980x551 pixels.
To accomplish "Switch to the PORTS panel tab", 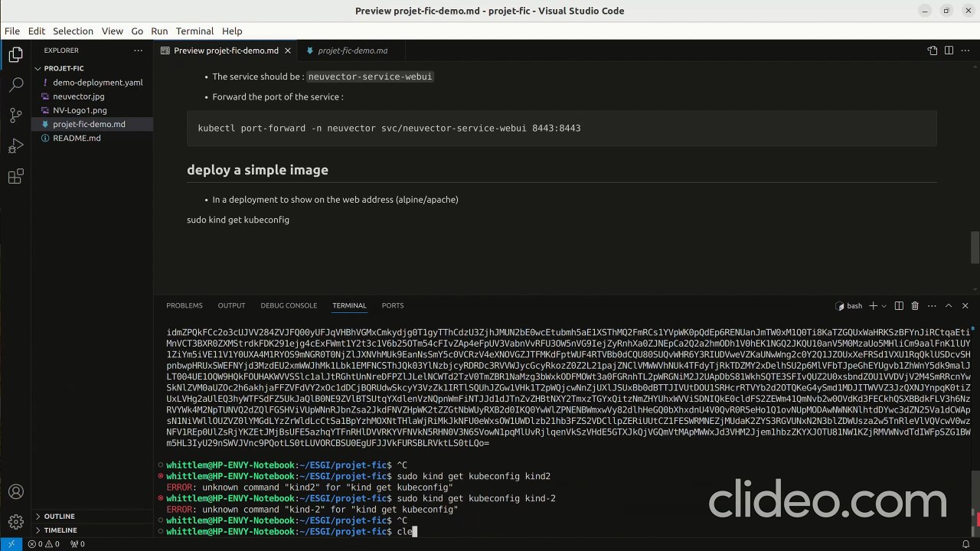I will tap(393, 305).
